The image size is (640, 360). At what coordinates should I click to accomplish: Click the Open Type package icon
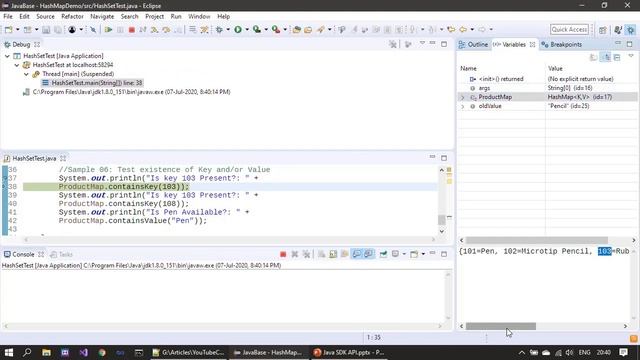click(297, 29)
